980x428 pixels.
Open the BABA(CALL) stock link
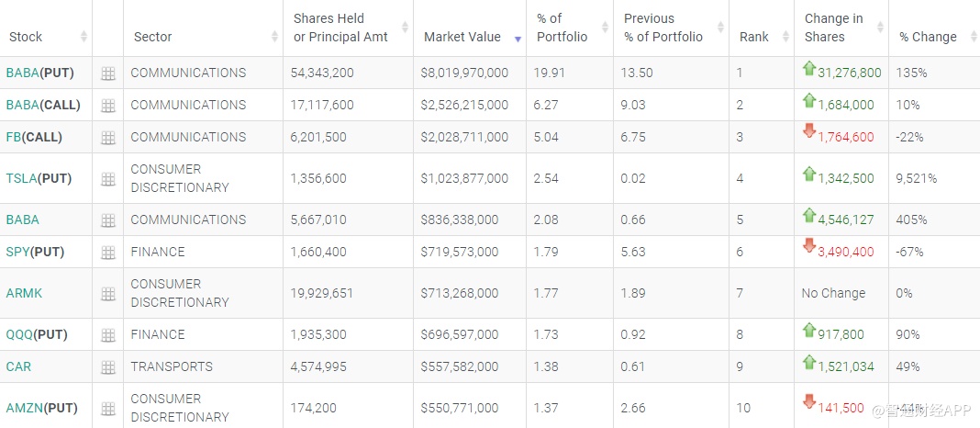(x=42, y=105)
